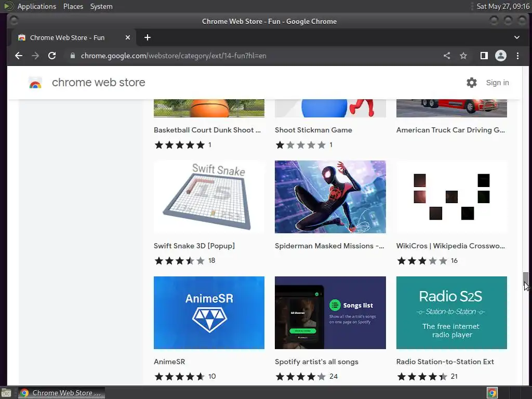Open a new tab with plus button

[147, 37]
